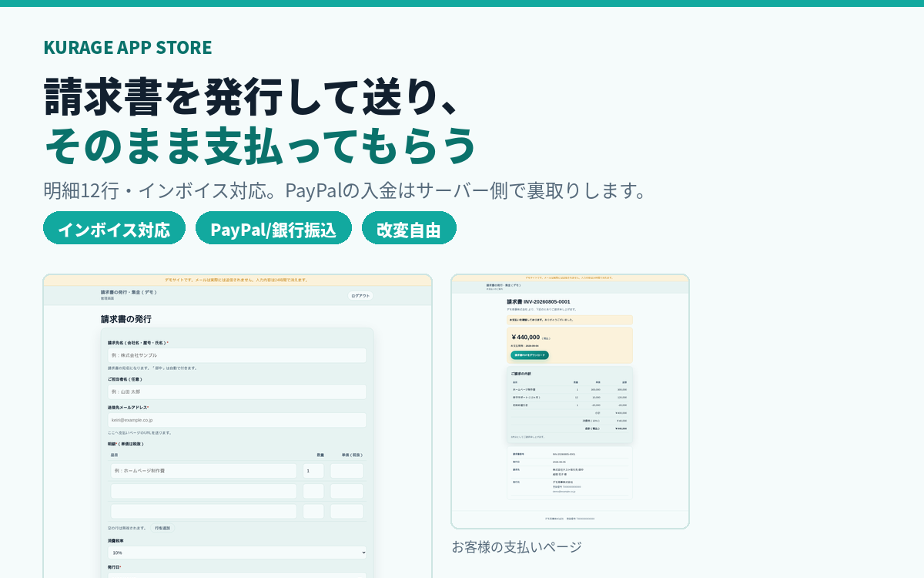Click the ご請求の内訳 section heading

521,374
